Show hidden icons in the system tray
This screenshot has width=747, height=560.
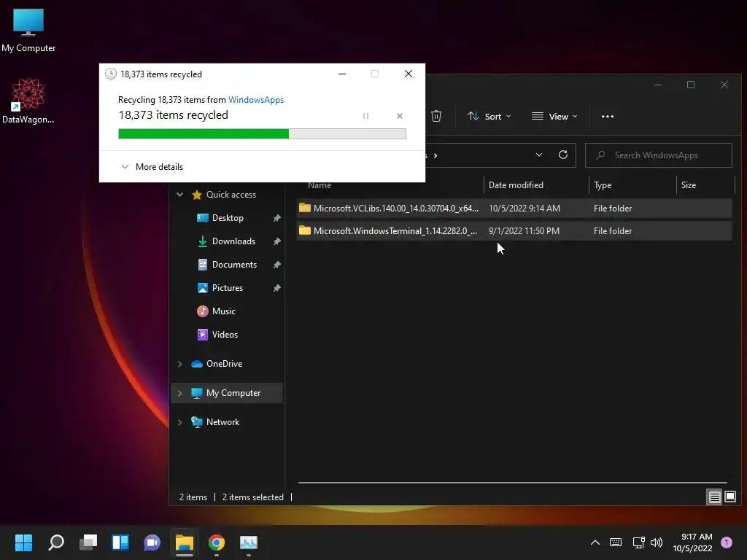595,542
